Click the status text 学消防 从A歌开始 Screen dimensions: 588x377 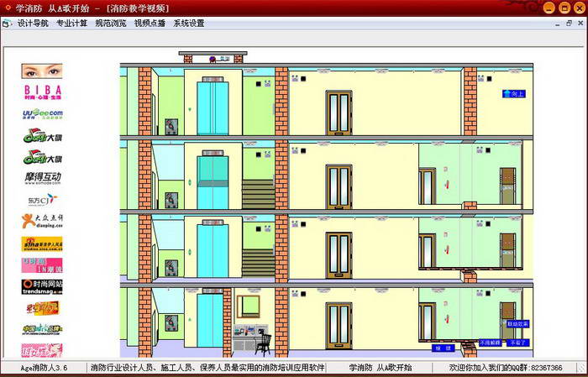[x=381, y=368]
